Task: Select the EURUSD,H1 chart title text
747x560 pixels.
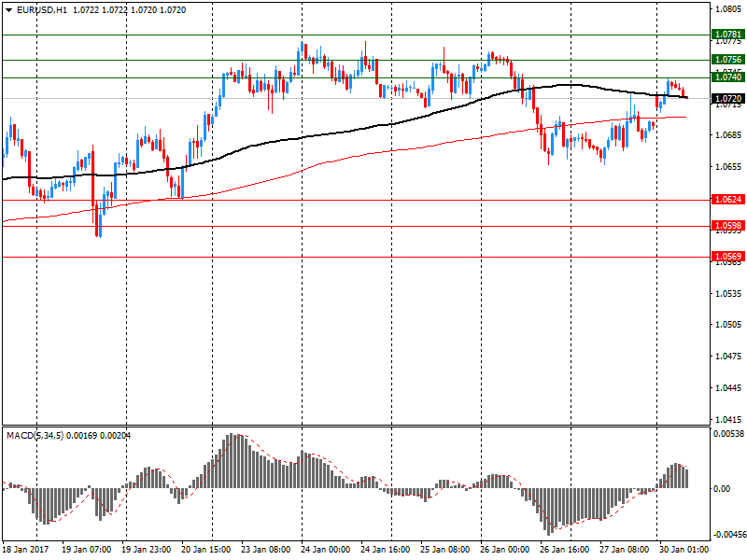Action: [42, 10]
